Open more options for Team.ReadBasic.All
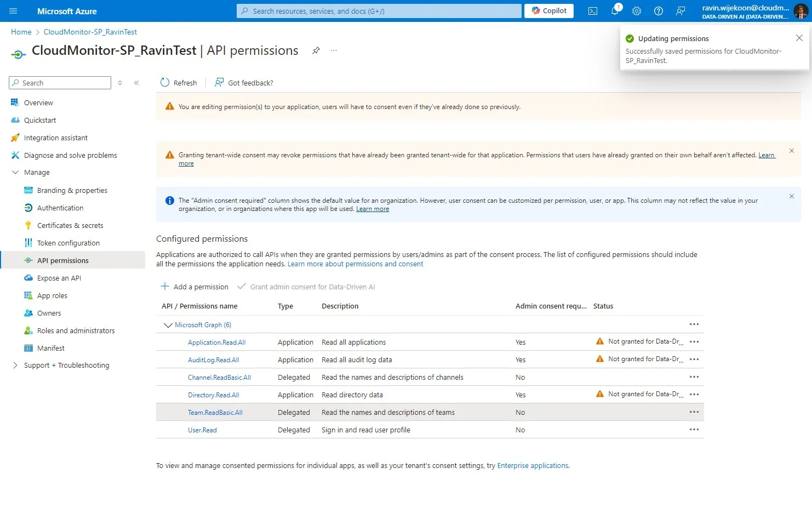This screenshot has height=525, width=812. coord(694,412)
